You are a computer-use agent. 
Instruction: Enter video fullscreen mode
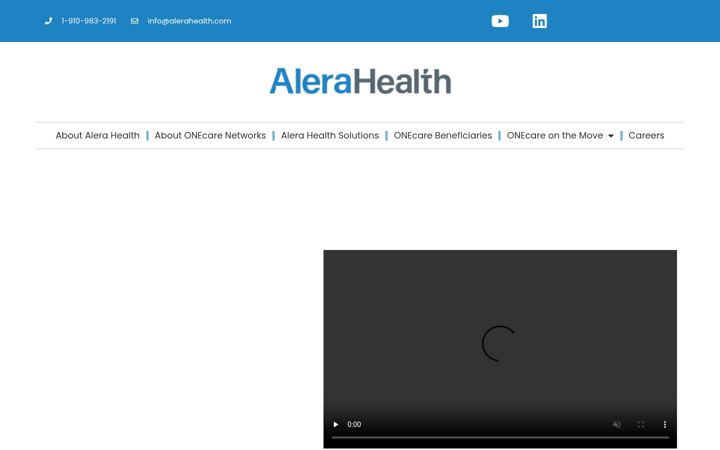tap(641, 424)
